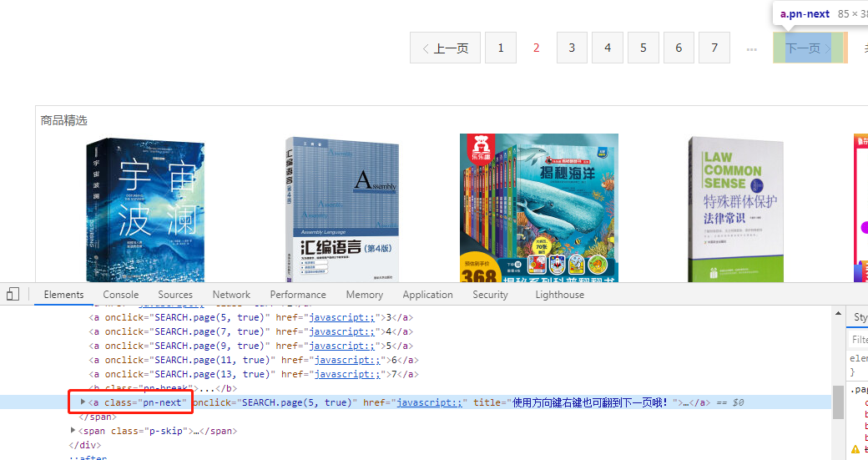Viewport: 868px width, 460px height.
Task: Expand the a class="pn-next" node
Action: pos(83,402)
